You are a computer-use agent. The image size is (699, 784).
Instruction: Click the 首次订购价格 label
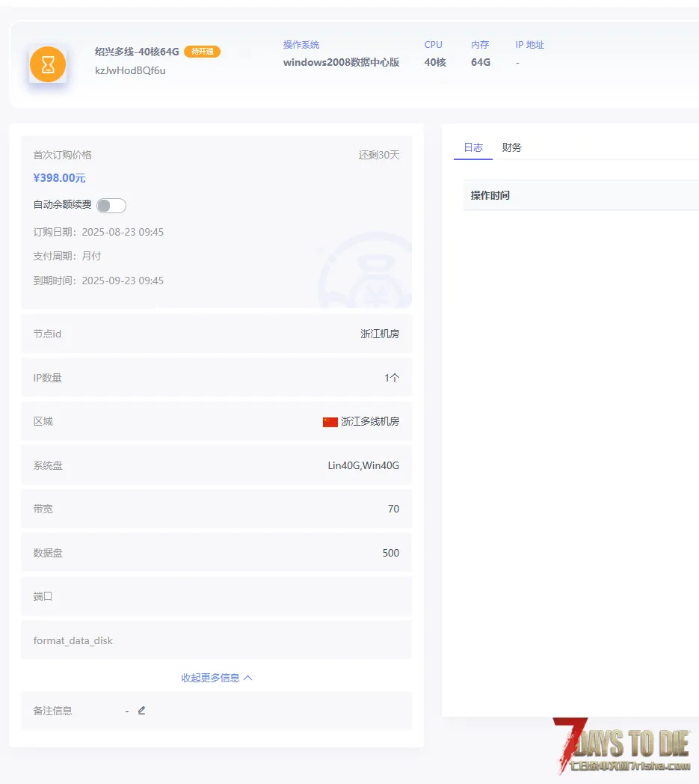click(63, 155)
